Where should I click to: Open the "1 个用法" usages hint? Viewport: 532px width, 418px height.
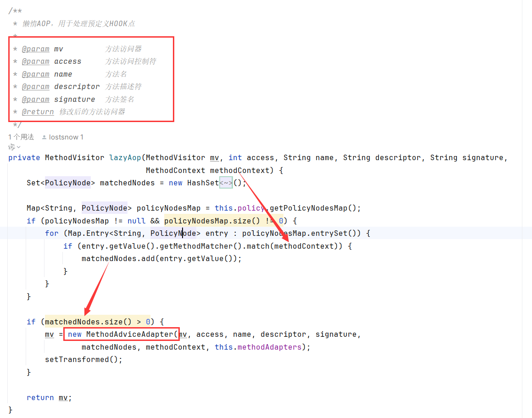tap(21, 137)
